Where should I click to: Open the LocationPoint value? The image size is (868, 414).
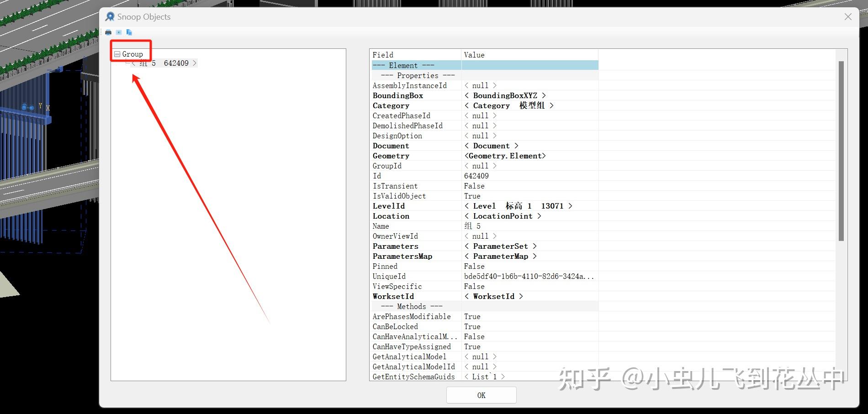(503, 216)
